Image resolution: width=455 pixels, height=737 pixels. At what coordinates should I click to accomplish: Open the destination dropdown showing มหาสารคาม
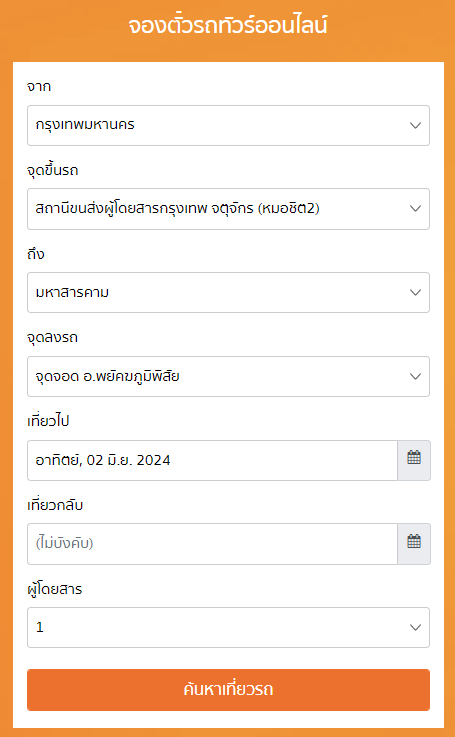228,292
